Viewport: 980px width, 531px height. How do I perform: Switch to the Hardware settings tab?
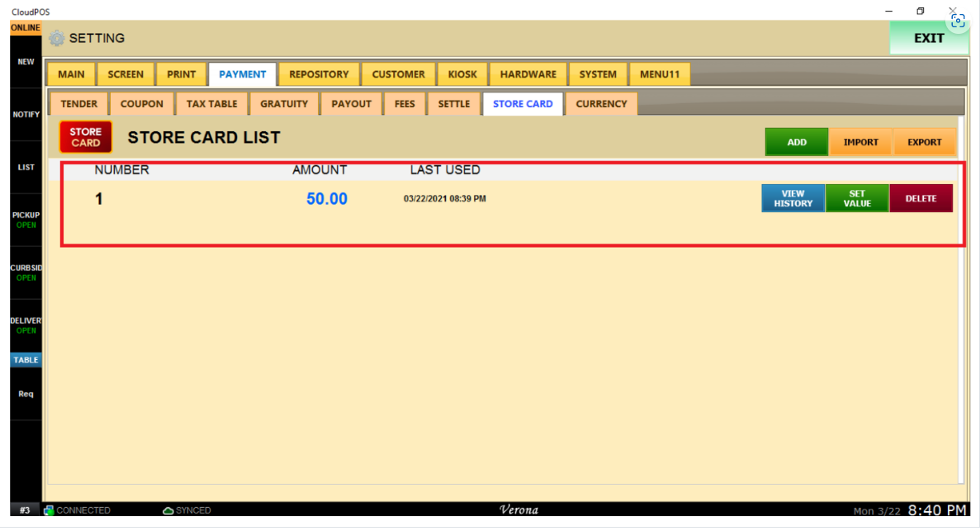[x=528, y=74]
